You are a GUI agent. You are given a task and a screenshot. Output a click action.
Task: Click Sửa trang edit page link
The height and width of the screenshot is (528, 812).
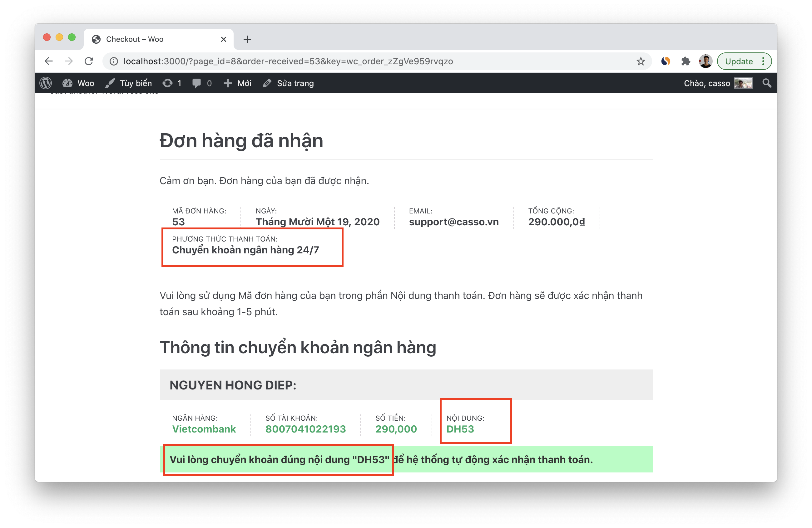coord(288,83)
